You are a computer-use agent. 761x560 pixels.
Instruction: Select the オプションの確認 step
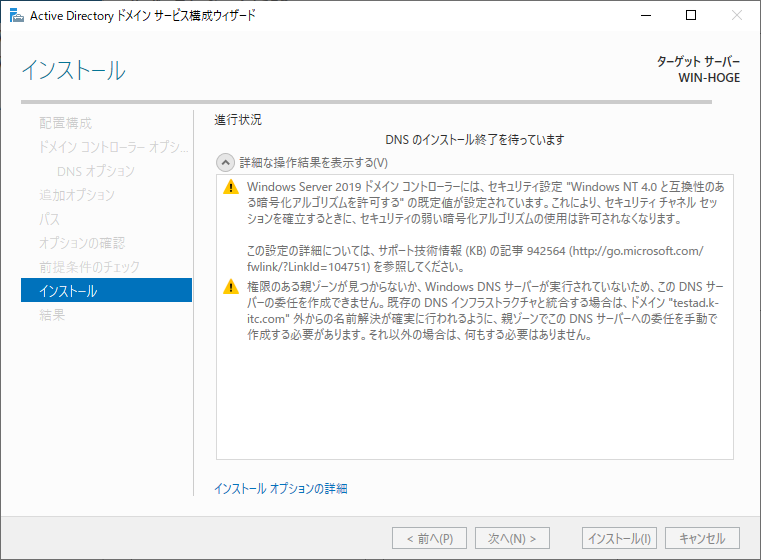click(x=82, y=243)
